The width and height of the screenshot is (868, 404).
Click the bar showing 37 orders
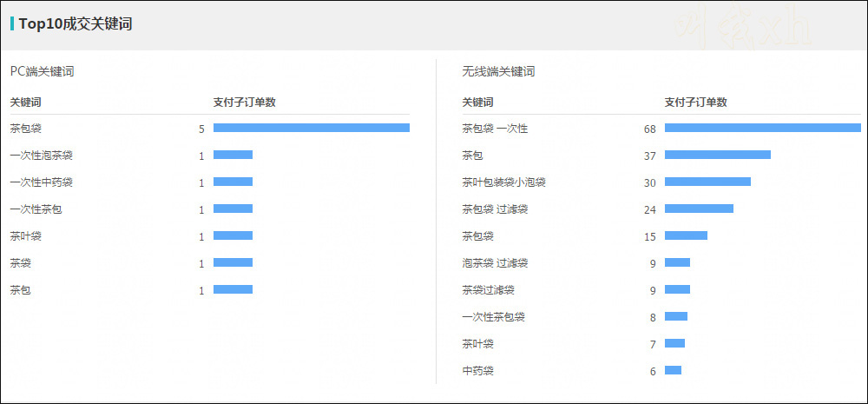(717, 155)
